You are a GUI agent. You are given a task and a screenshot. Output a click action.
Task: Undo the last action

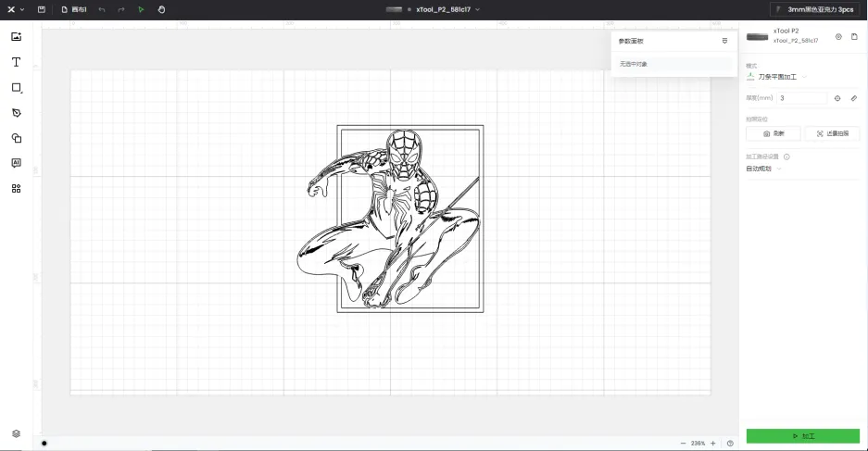102,9
